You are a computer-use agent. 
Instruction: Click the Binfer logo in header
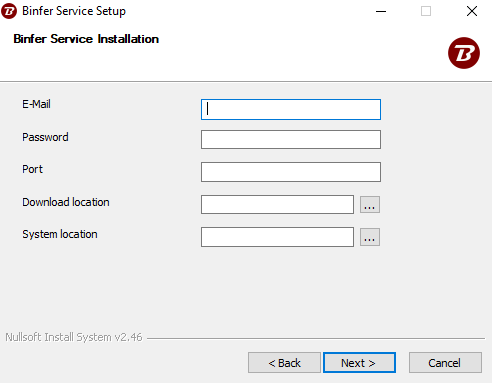pyautogui.click(x=464, y=53)
